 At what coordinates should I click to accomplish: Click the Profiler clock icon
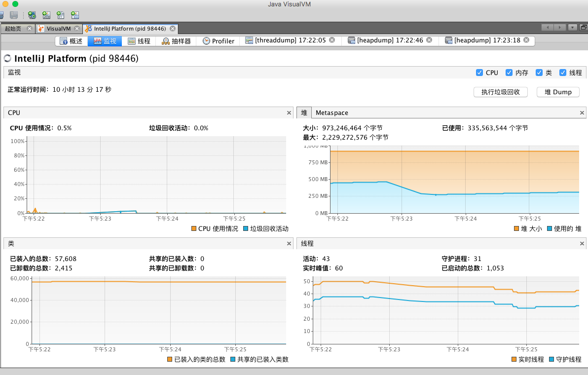[x=206, y=41]
